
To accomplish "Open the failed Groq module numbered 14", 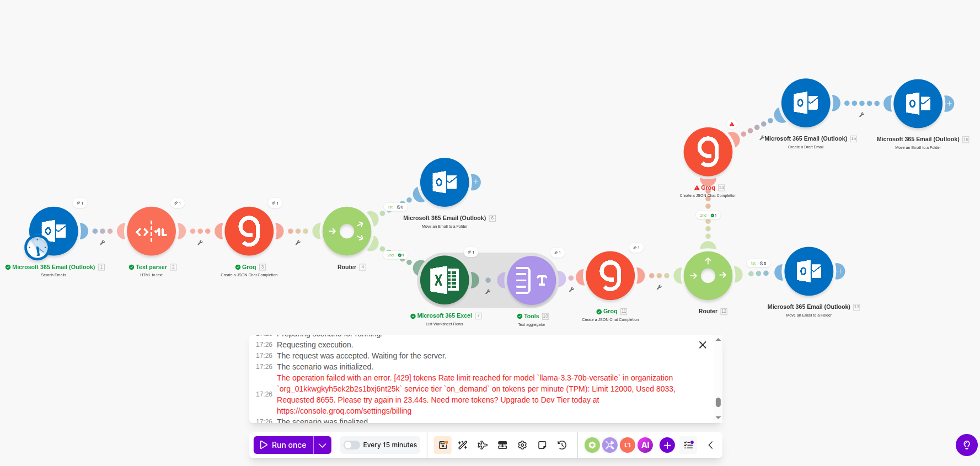I will (x=708, y=152).
